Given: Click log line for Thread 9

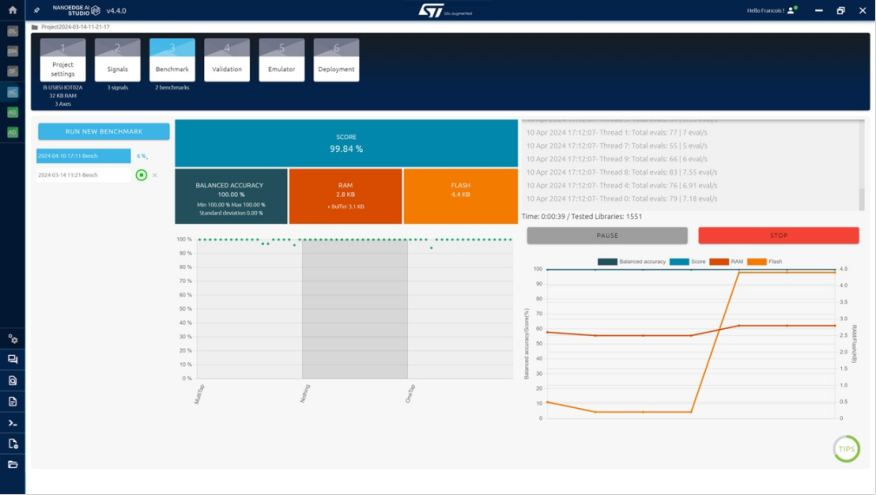Looking at the screenshot, I should (x=617, y=159).
